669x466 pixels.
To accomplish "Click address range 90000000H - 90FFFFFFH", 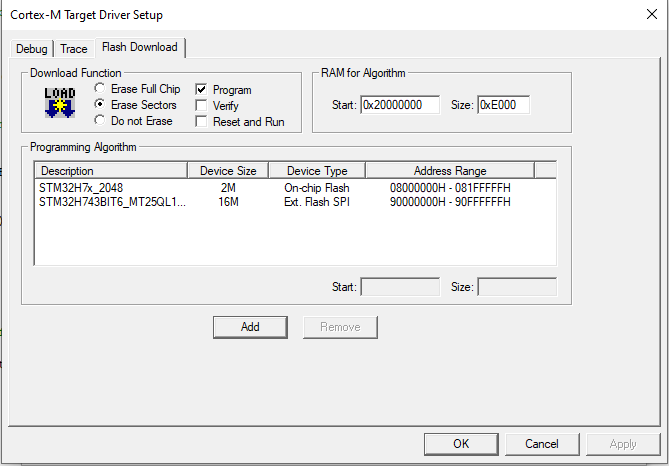I will pos(450,201).
